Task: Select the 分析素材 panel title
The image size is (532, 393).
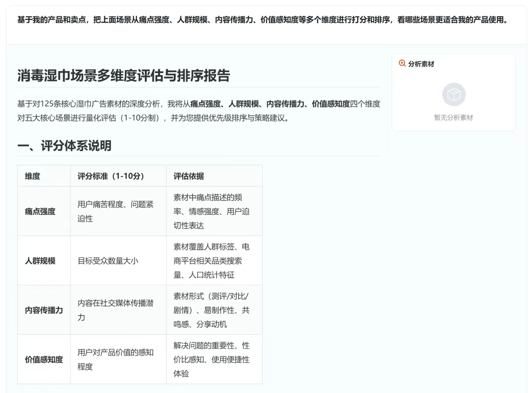Action: tap(421, 64)
